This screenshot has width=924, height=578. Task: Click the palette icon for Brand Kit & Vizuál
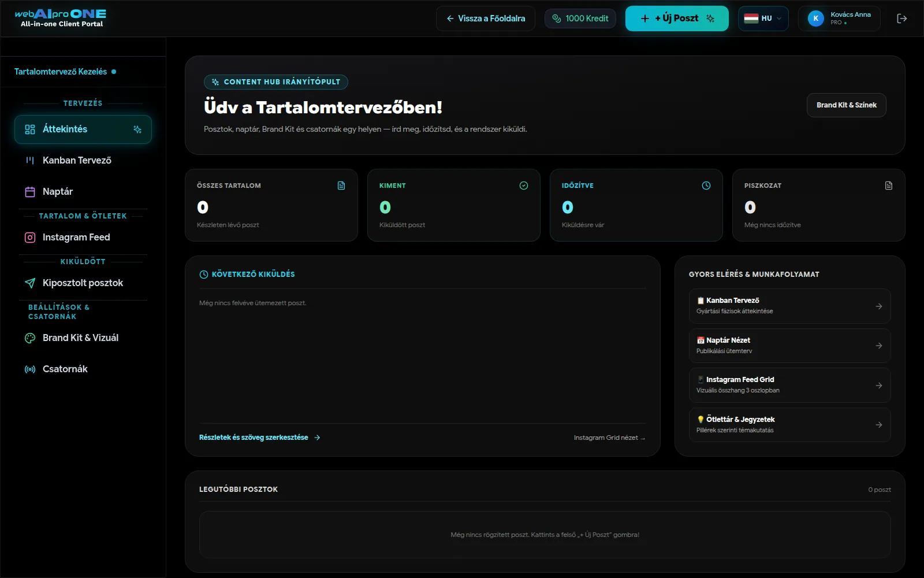(x=30, y=338)
